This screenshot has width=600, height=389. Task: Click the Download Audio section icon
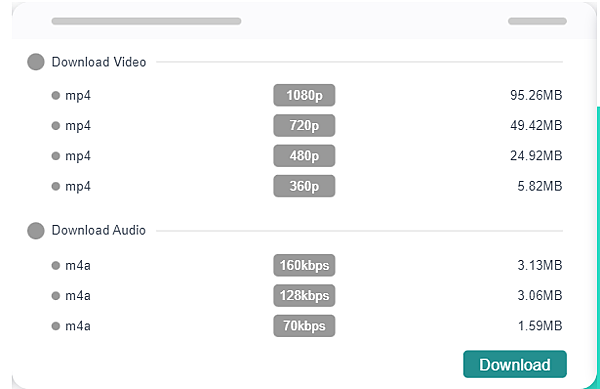(x=36, y=231)
